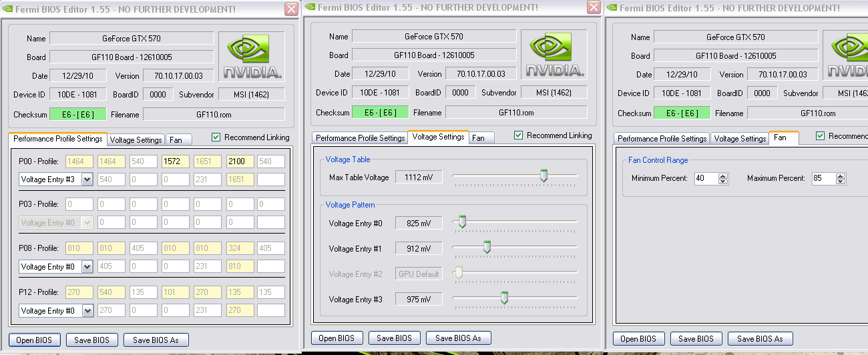The width and height of the screenshot is (868, 355).
Task: Open Voltage Settings tab in the Fan window
Action: click(x=739, y=139)
